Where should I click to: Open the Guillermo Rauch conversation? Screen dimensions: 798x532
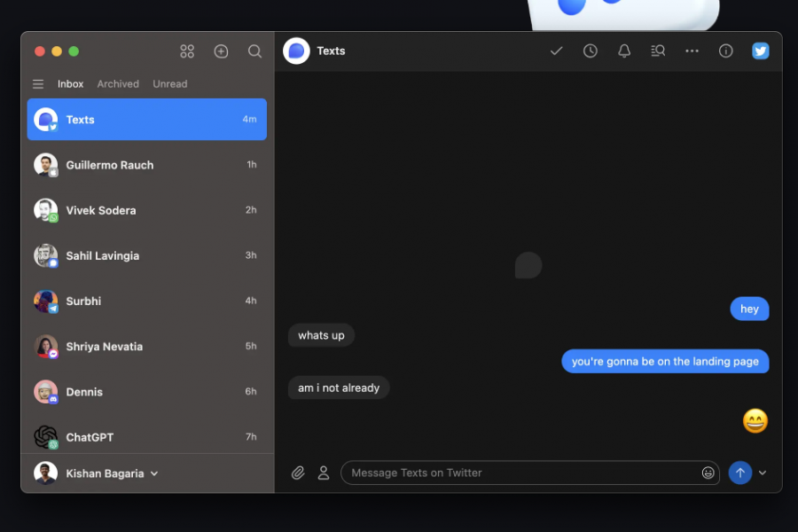tap(147, 165)
